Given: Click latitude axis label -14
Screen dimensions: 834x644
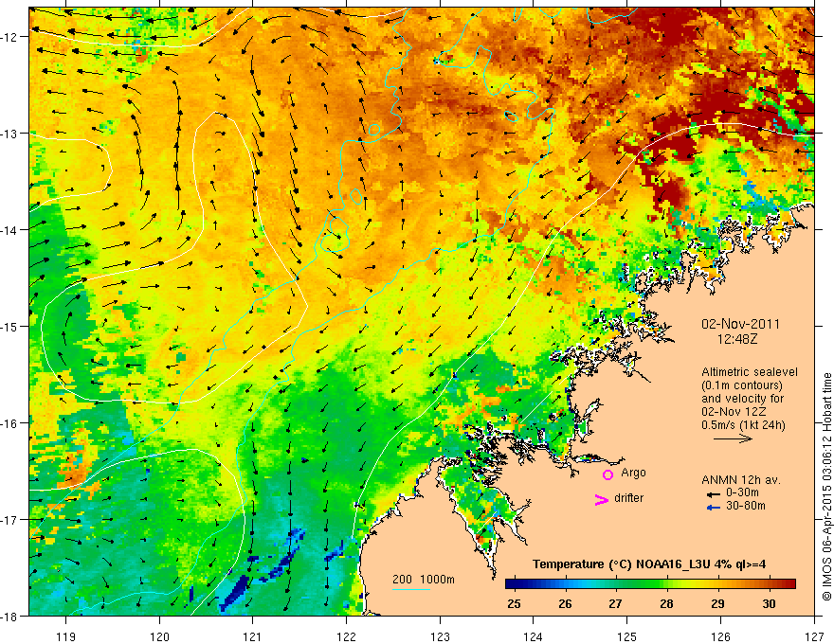Looking at the screenshot, I should click(x=10, y=230).
